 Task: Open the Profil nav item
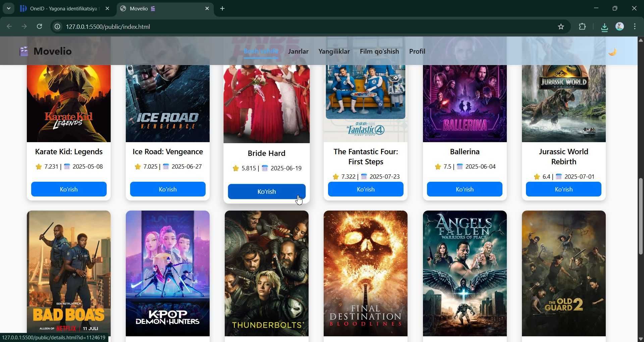tap(417, 51)
